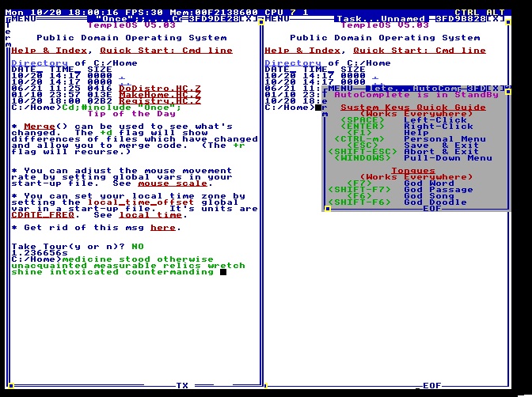Viewport: 532px width, 397px height.
Task: Follow the Merge link in tip
Action: coord(40,127)
